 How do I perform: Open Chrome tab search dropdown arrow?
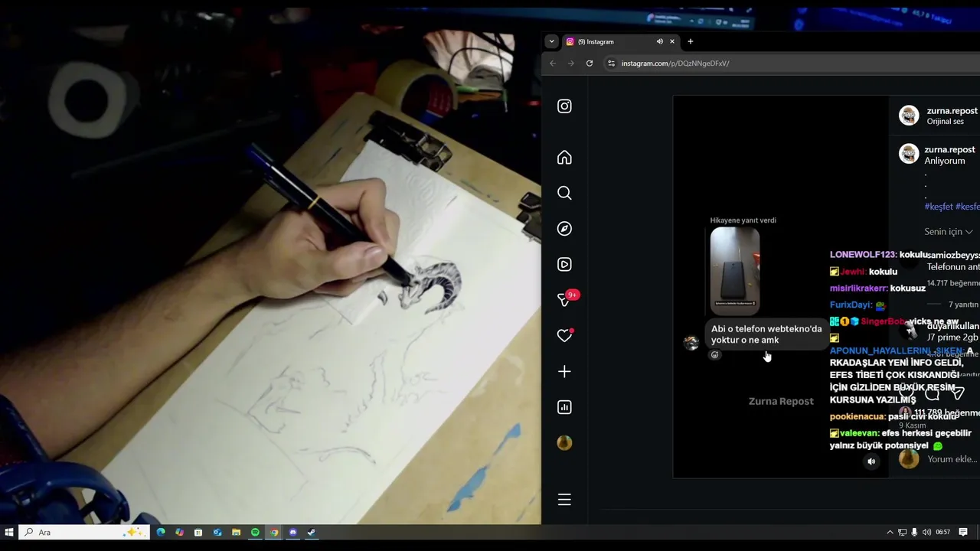click(x=551, y=41)
